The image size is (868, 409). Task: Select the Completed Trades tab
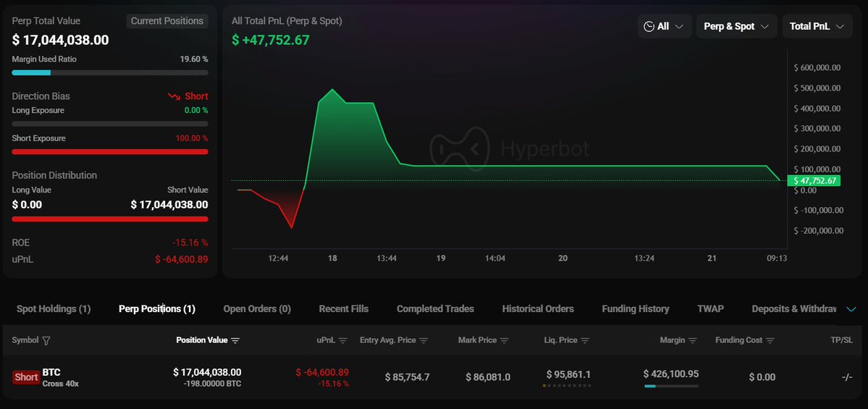[x=435, y=309]
